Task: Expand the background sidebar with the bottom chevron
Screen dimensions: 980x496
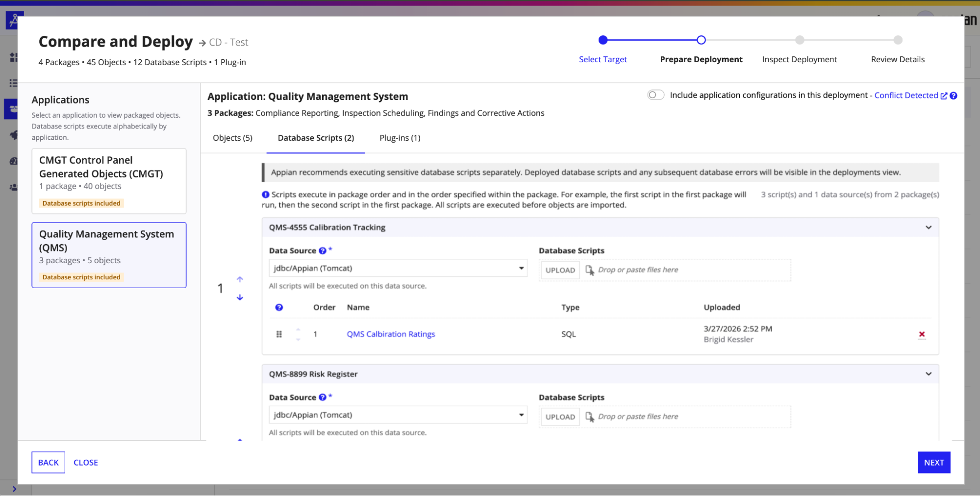Action: click(14, 489)
